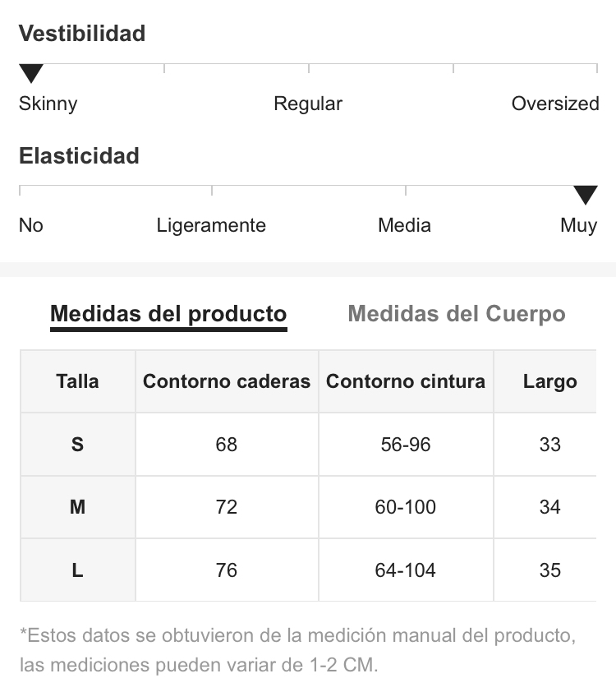Click the Skinny fit label

48,104
